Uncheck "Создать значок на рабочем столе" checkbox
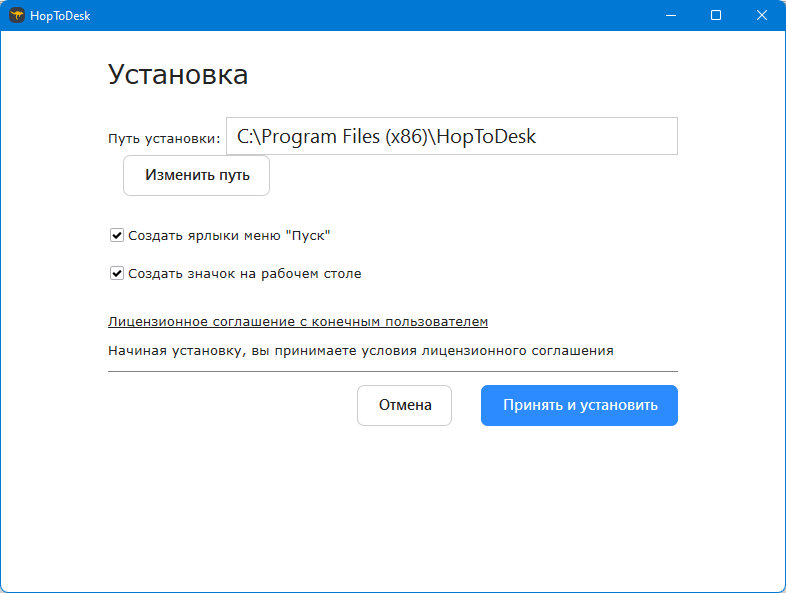 pos(117,273)
